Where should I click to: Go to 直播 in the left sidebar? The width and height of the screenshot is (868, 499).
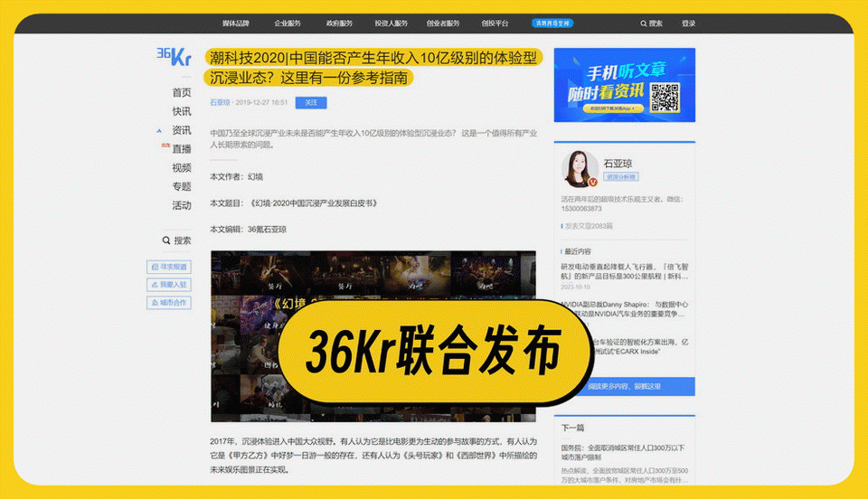182,149
